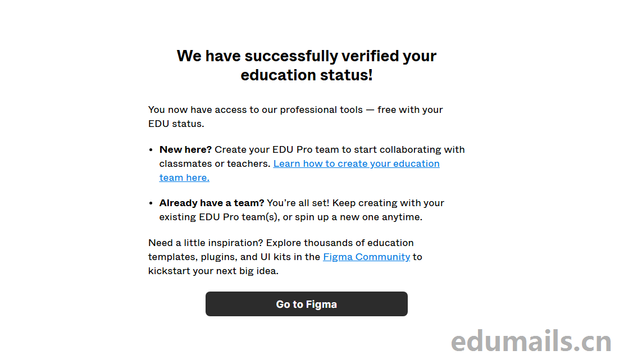Click the 'EDU status.' text
Screen dimensions: 624x364
[176, 124]
